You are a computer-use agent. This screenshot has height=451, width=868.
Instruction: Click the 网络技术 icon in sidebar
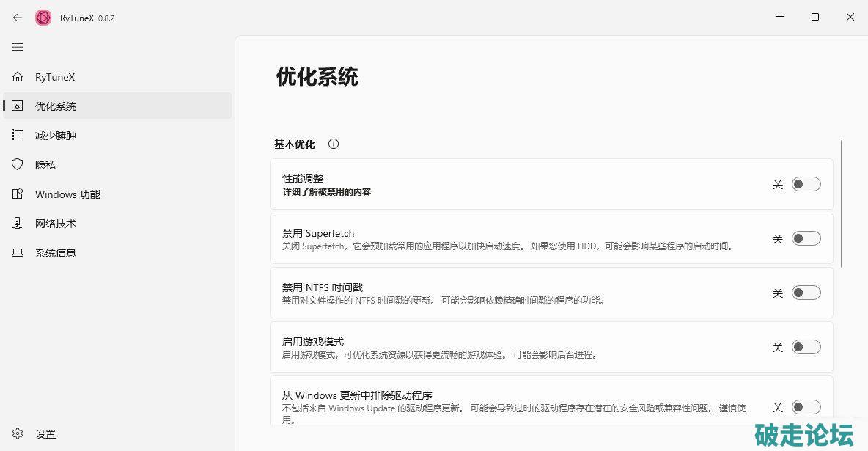18,224
